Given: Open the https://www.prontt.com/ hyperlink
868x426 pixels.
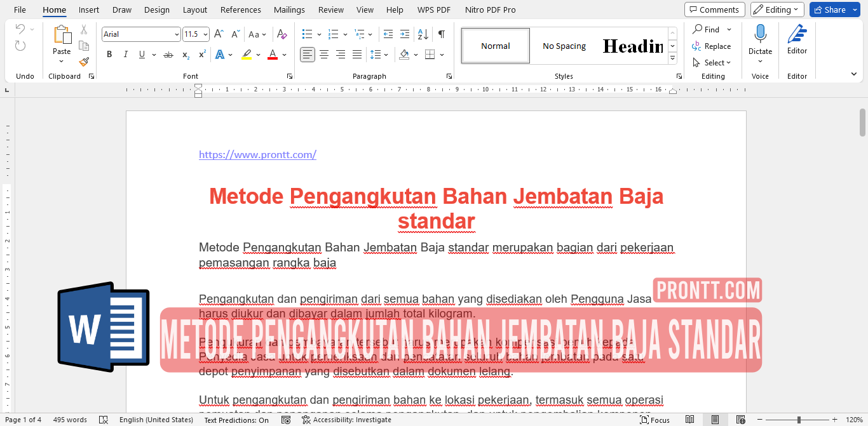Looking at the screenshot, I should click(257, 154).
